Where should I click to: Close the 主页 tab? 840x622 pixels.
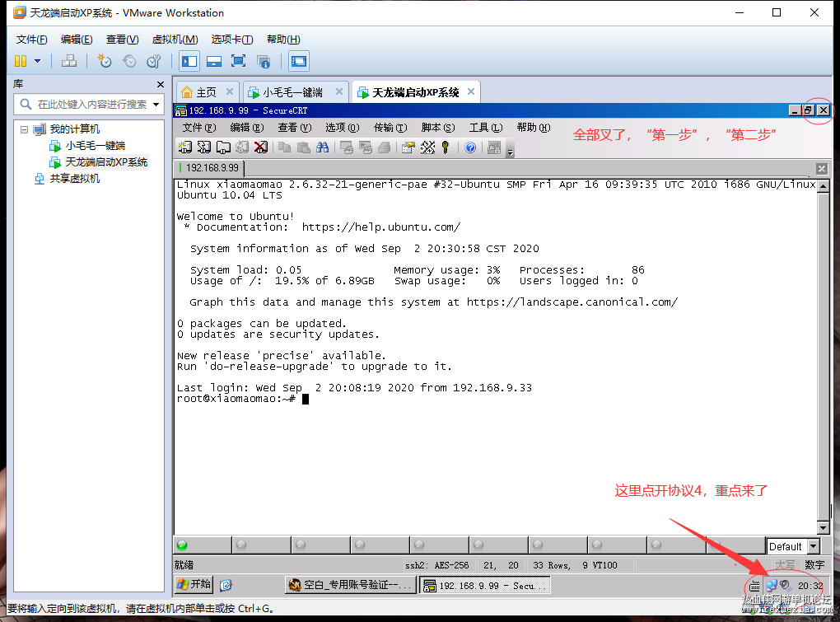point(229,91)
